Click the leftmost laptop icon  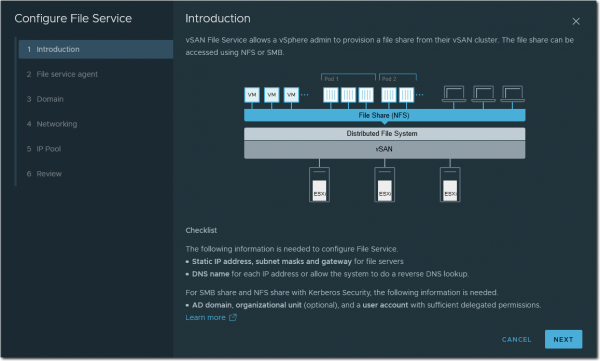click(454, 94)
